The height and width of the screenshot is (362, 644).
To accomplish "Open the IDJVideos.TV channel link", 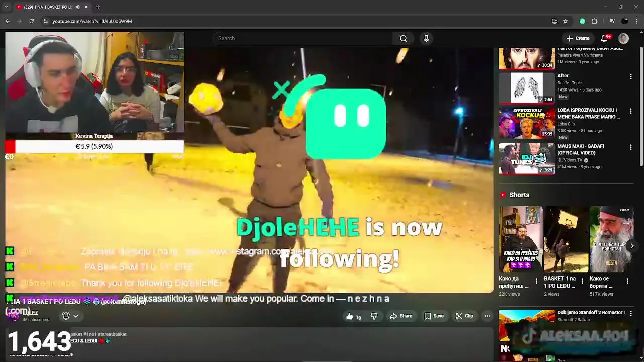I will (570, 160).
